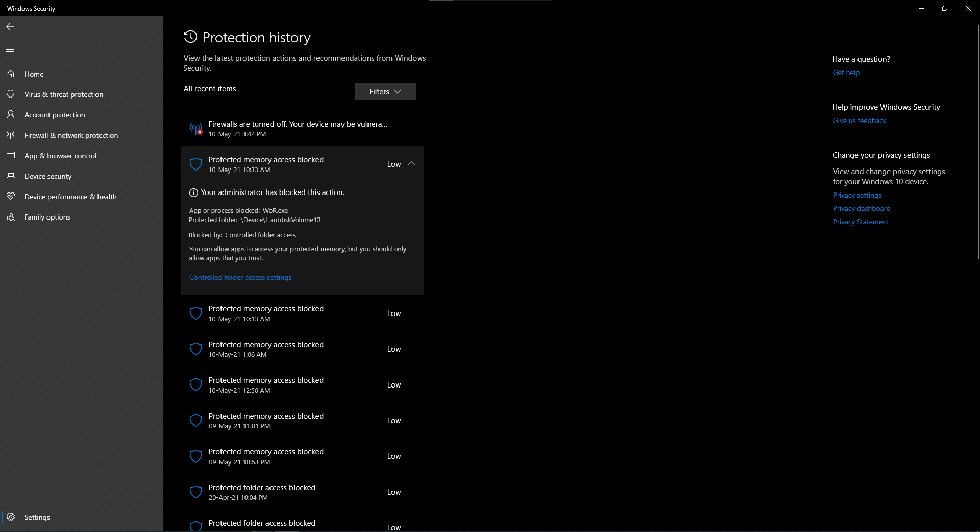Open the Filters dropdown
This screenshot has height=532, width=980.
click(x=385, y=92)
